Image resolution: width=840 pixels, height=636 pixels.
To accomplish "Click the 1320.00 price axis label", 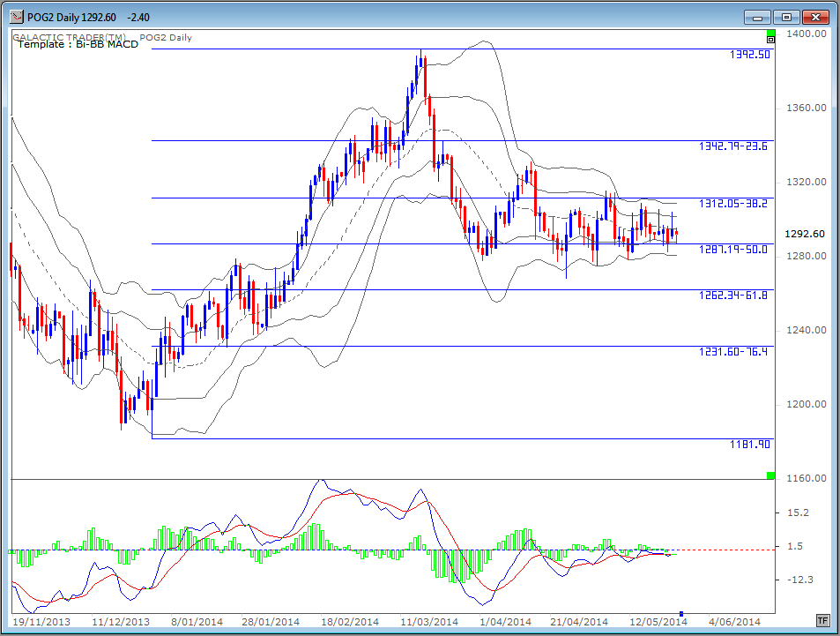I will (807, 182).
